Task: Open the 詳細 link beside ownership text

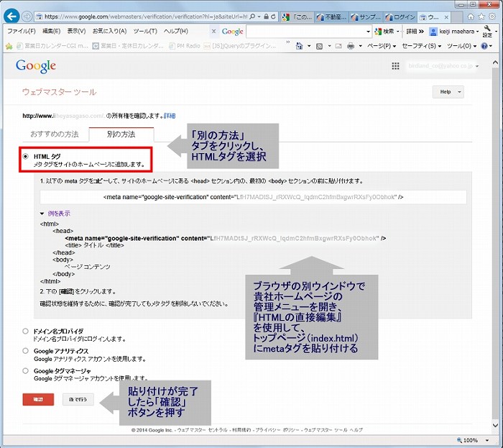Action: coord(170,116)
